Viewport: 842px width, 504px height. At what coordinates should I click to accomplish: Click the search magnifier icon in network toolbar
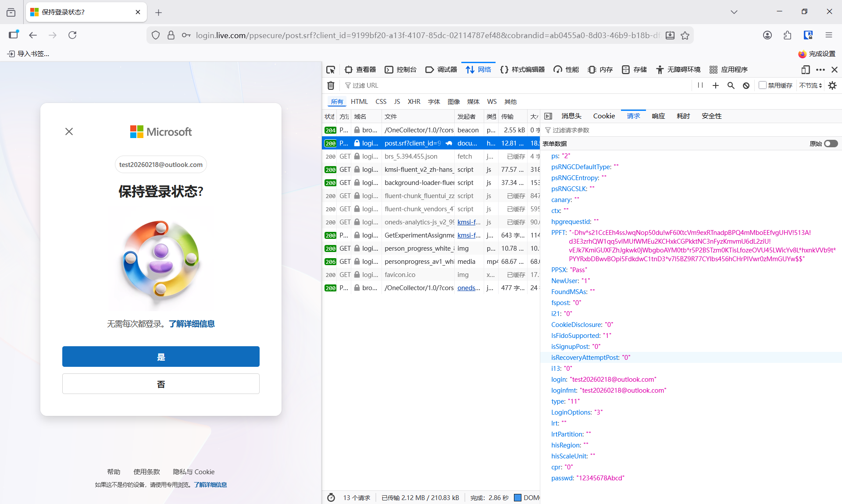pyautogui.click(x=731, y=85)
